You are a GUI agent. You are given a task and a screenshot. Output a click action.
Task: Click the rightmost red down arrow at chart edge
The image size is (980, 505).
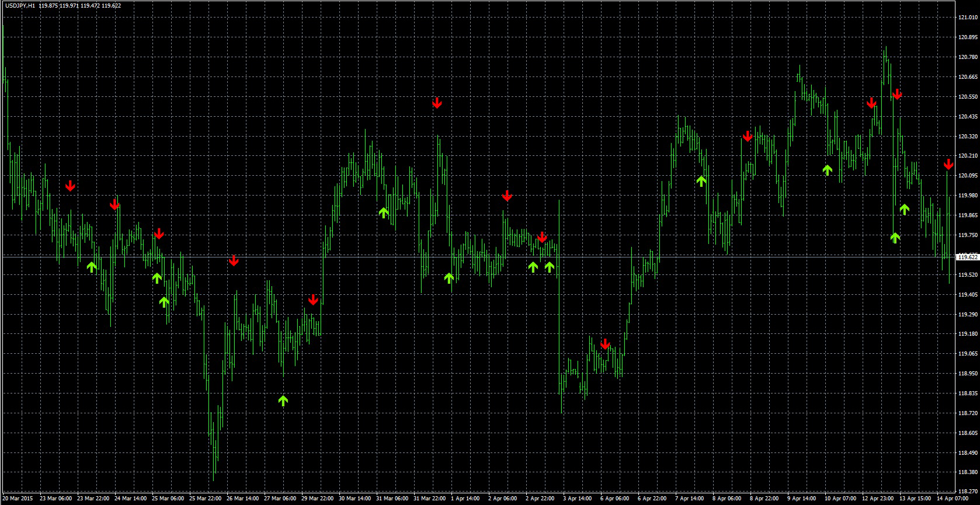[x=948, y=164]
